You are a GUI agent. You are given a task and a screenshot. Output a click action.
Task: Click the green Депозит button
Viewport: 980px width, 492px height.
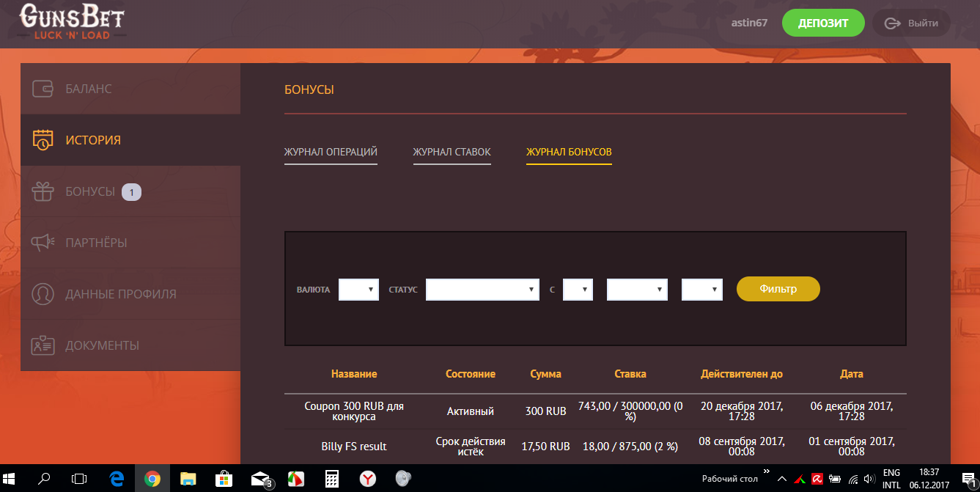point(823,23)
